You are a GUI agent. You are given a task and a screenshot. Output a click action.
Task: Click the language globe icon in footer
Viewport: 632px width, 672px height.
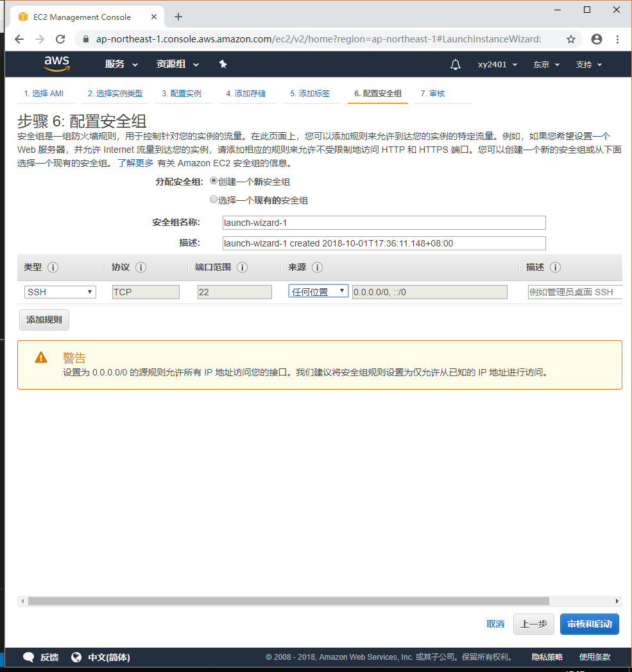point(76,657)
